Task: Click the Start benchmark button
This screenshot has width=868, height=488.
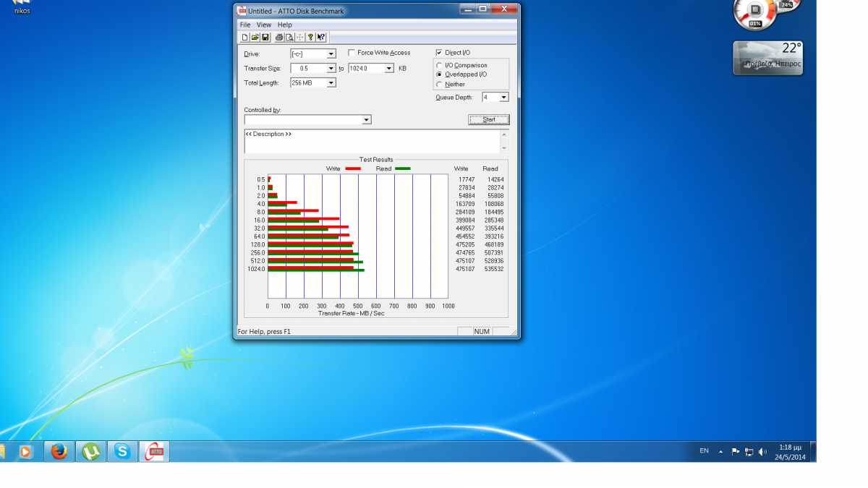Action: point(489,119)
